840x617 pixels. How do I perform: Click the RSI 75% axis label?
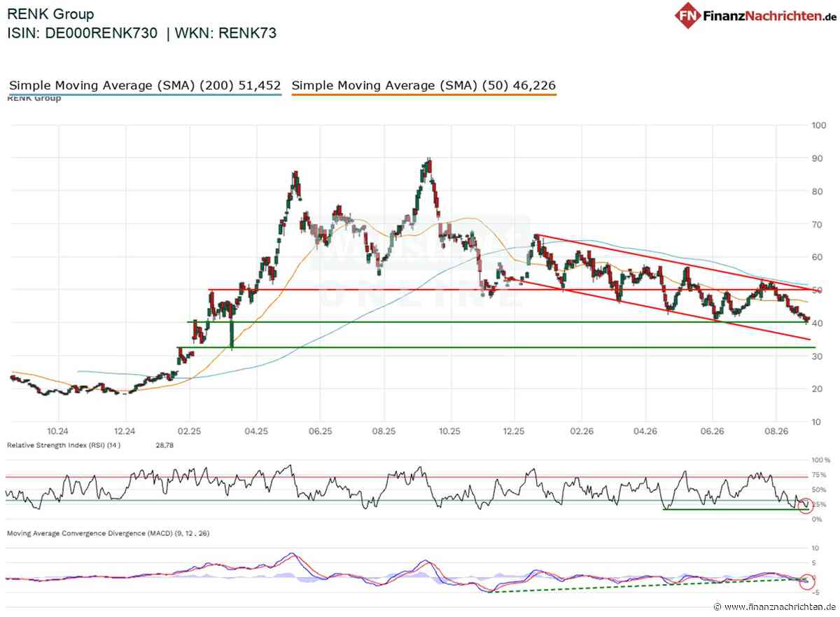coord(818,475)
